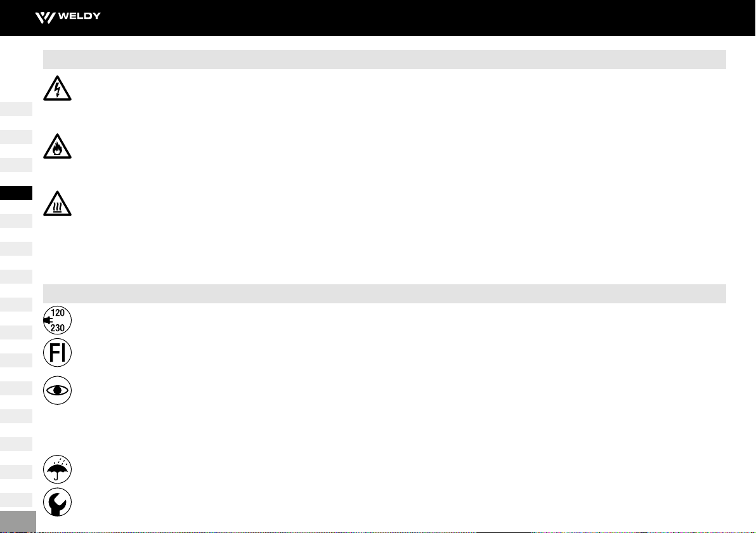Click the WELDY wordmark text in header
Screen dimensions: 756x533
[x=79, y=16]
